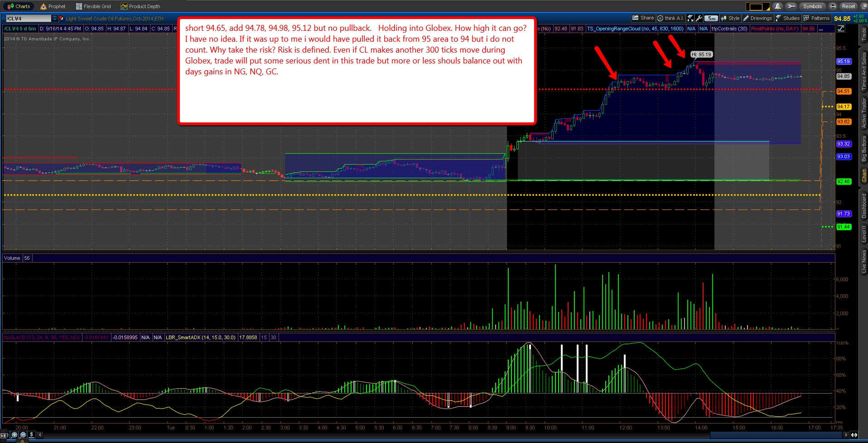This screenshot has width=868, height=443.
Task: Click the symbol color link squares icon
Action: coord(62,19)
